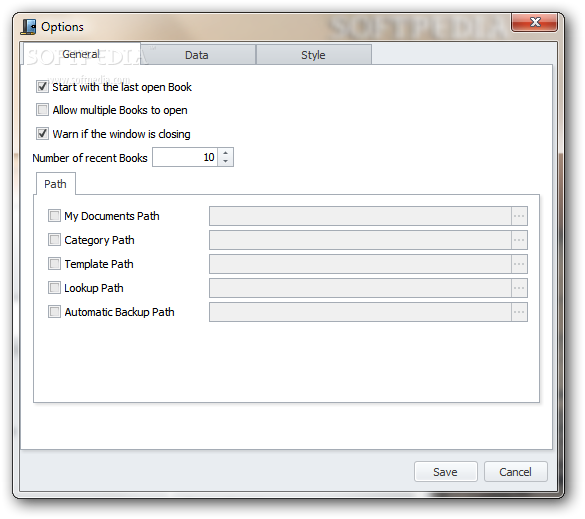The image size is (585, 519).
Task: Enable My Documents Path checkbox
Action: (54, 216)
